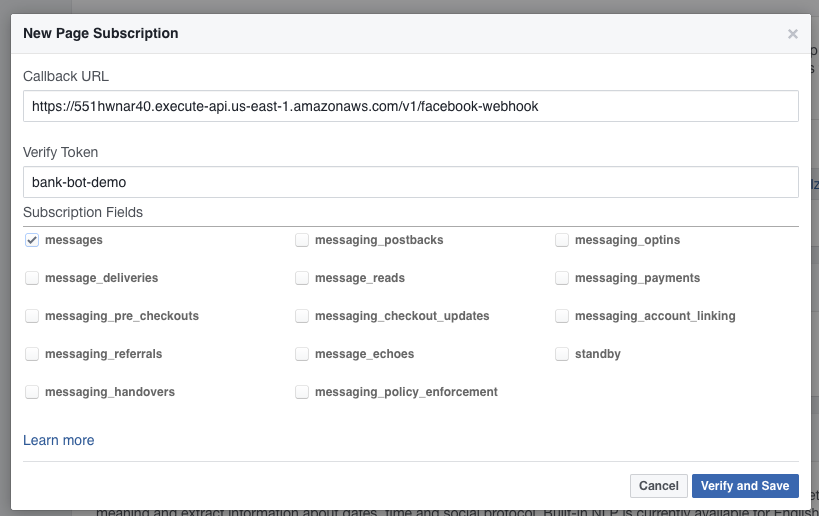The height and width of the screenshot is (516, 819).
Task: Open the Learn more link
Action: (x=58, y=440)
